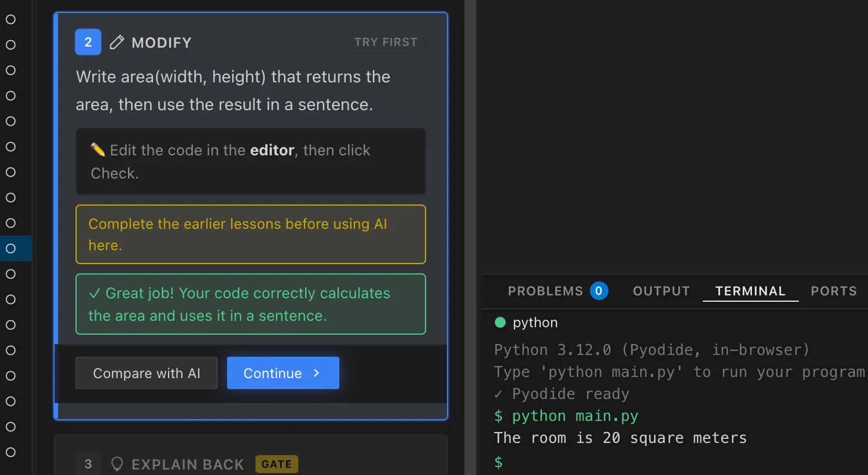868x475 pixels.
Task: Click the step 3 number badge
Action: [88, 464]
